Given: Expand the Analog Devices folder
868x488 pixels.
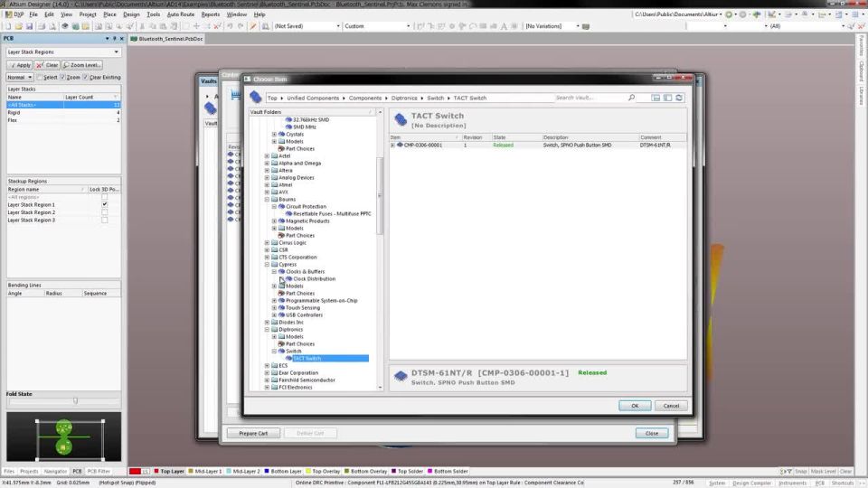Looking at the screenshot, I should [x=267, y=178].
